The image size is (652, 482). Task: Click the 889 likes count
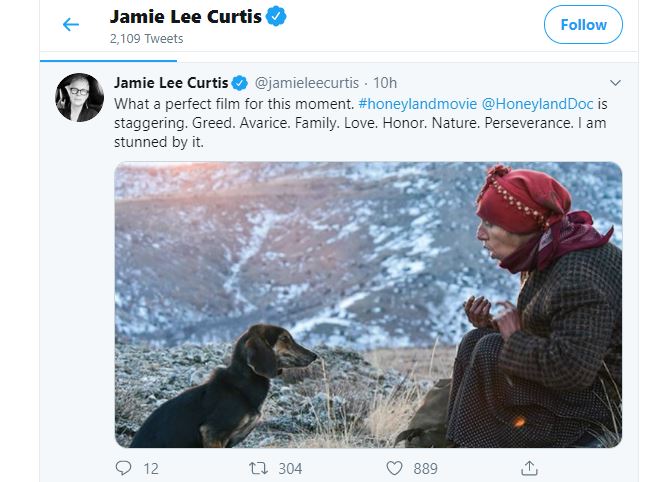[425, 467]
